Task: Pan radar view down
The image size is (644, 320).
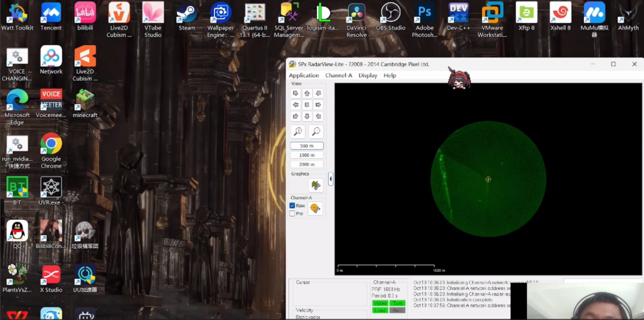Action: [307, 117]
